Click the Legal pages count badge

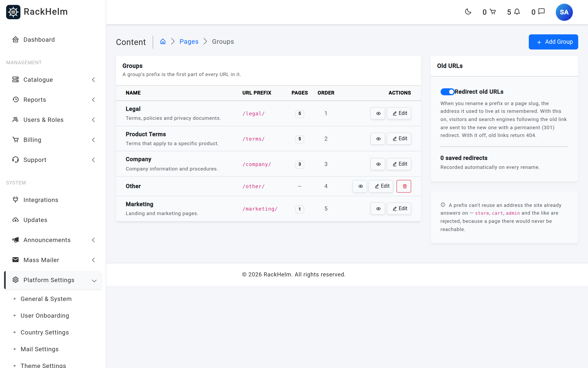tap(300, 113)
